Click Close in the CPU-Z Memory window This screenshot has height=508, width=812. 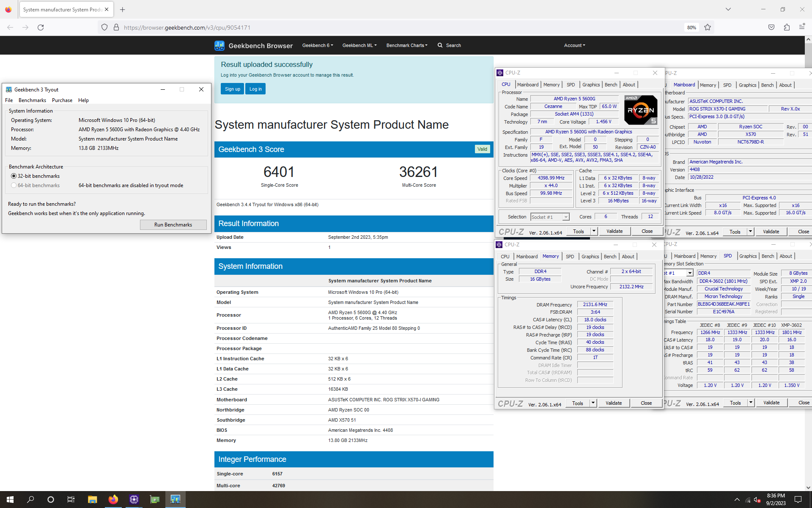pyautogui.click(x=646, y=403)
